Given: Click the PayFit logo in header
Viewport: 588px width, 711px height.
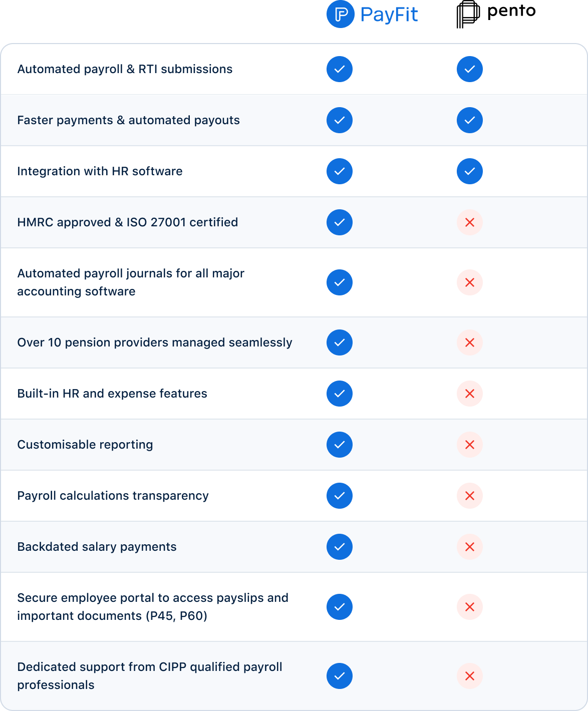Looking at the screenshot, I should (x=372, y=15).
